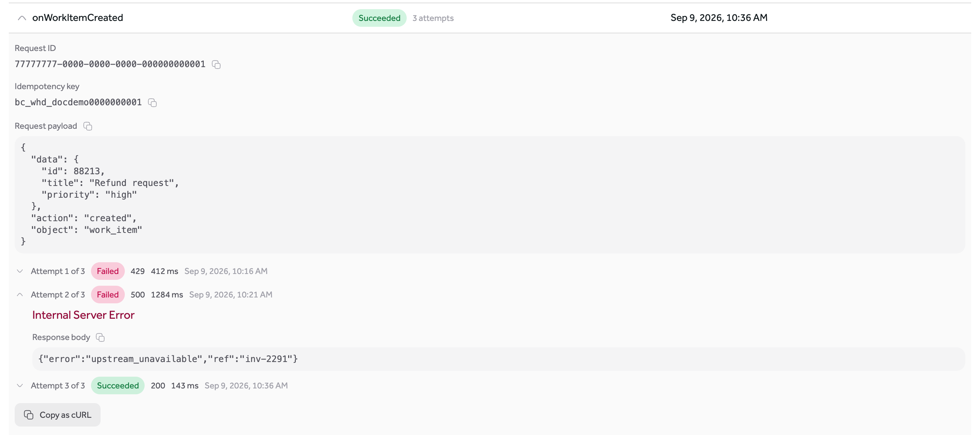Click the bc_whd_docdemo0000000001 key text

(78, 102)
